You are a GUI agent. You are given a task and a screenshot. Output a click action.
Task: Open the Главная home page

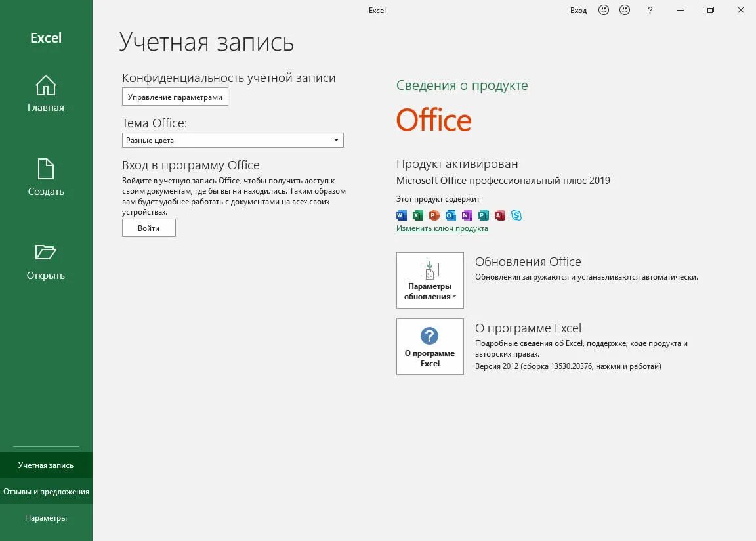pyautogui.click(x=46, y=94)
